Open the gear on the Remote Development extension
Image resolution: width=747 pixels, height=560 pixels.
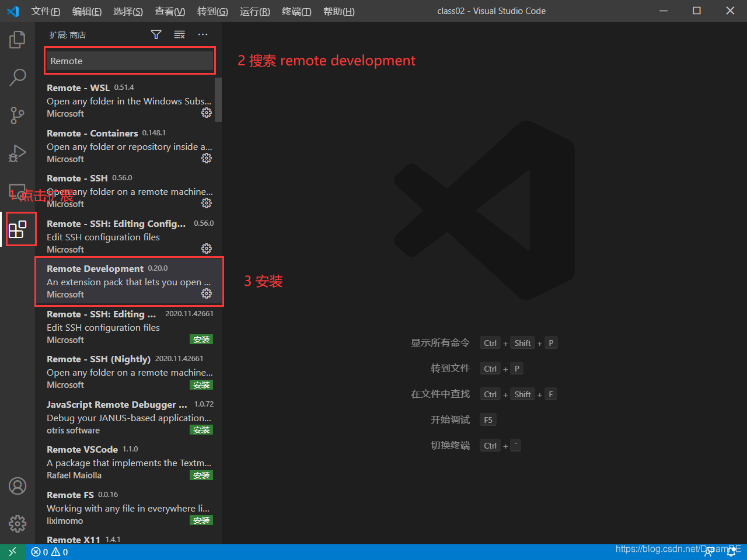[206, 293]
